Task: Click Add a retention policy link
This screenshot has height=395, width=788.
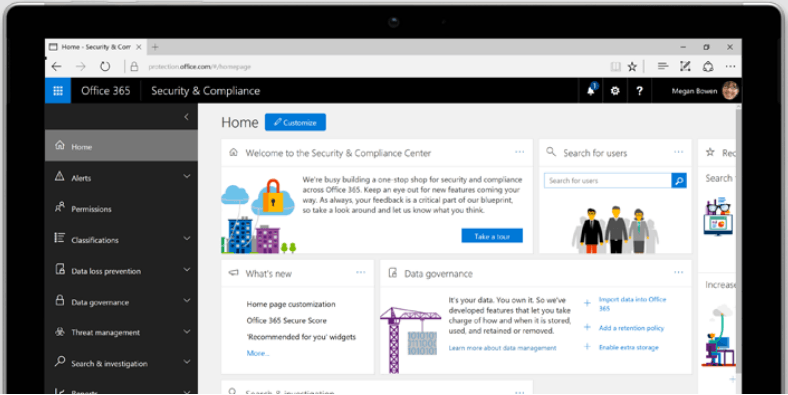Action: [x=631, y=328]
